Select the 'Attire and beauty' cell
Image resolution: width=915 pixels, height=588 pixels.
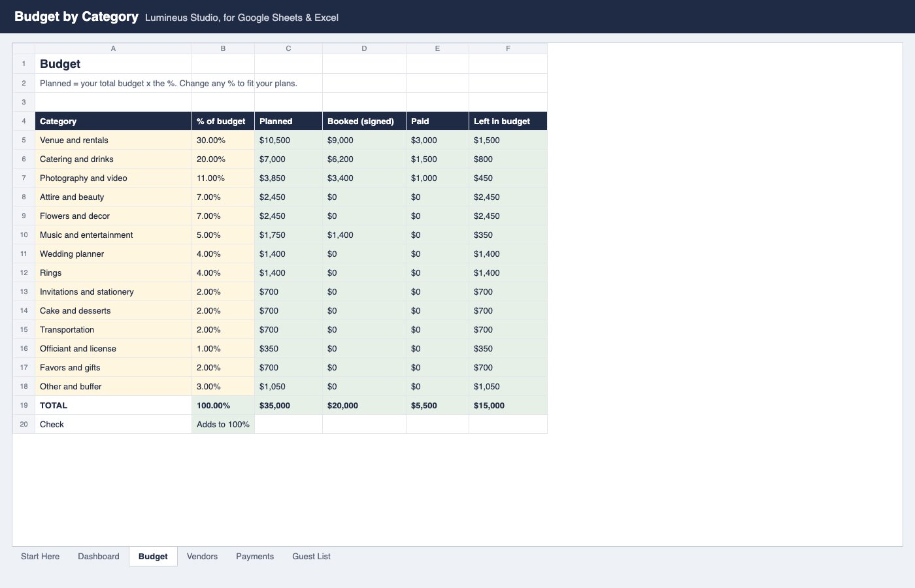[113, 197]
